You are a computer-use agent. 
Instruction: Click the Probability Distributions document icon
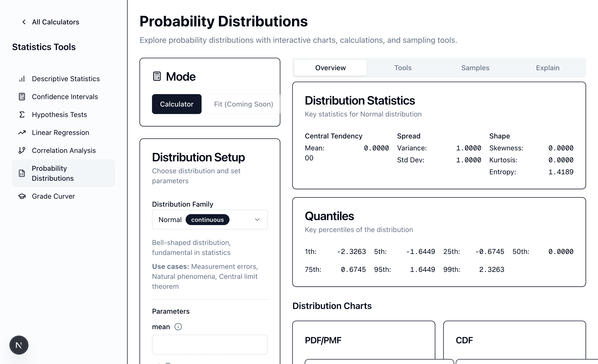pyautogui.click(x=22, y=173)
